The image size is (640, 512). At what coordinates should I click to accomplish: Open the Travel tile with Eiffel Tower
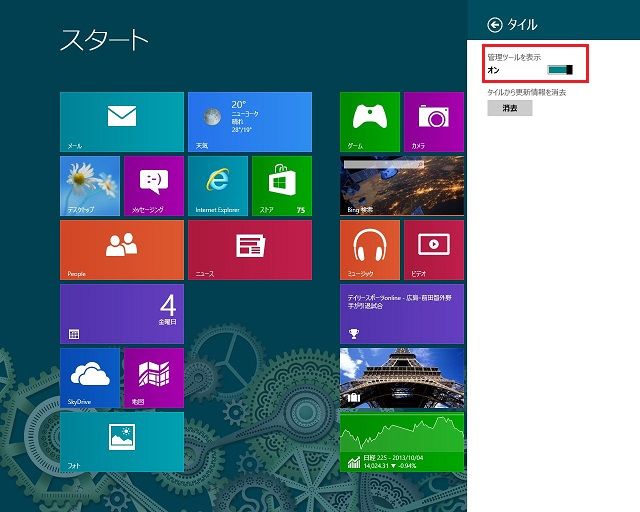(x=402, y=378)
